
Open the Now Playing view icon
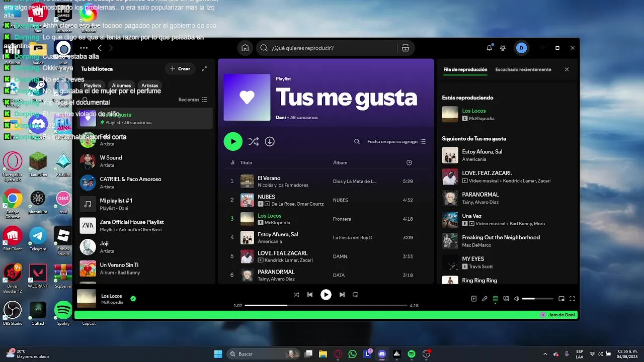pos(474,299)
